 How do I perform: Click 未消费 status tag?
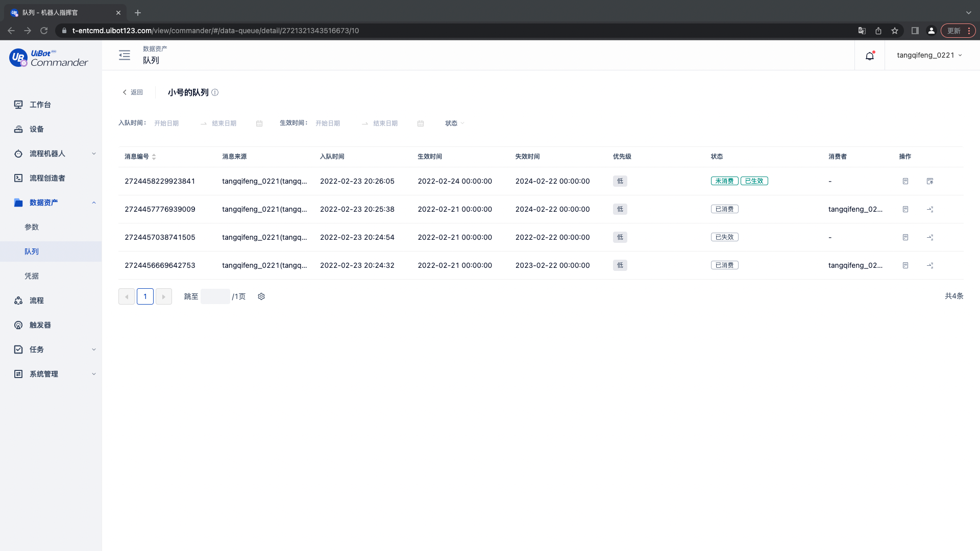[x=724, y=181]
